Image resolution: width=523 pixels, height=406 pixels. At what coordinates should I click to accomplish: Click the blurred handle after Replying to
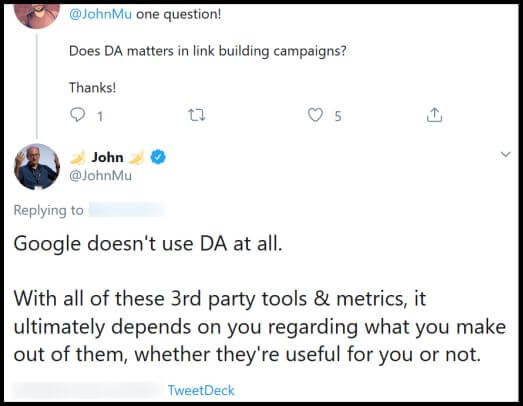[x=126, y=210]
